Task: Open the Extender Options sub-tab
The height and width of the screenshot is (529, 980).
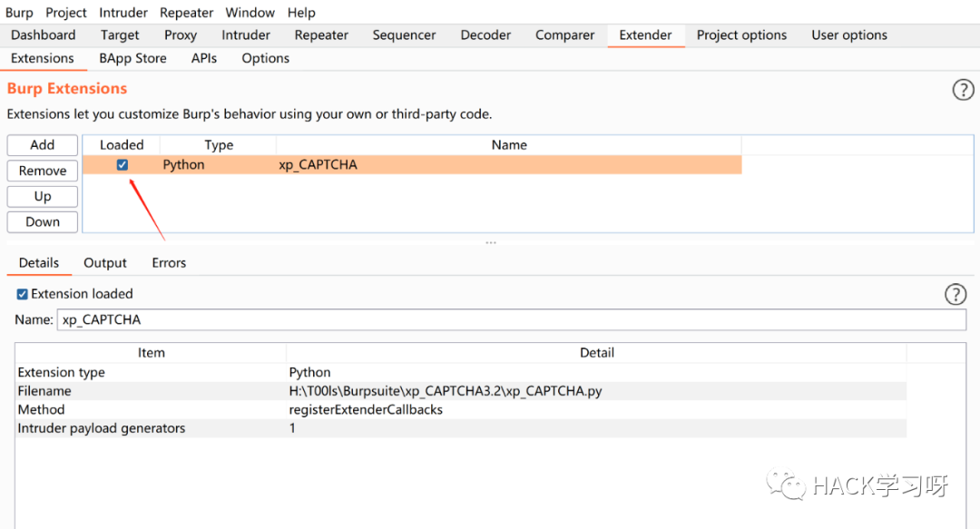Action: (266, 58)
